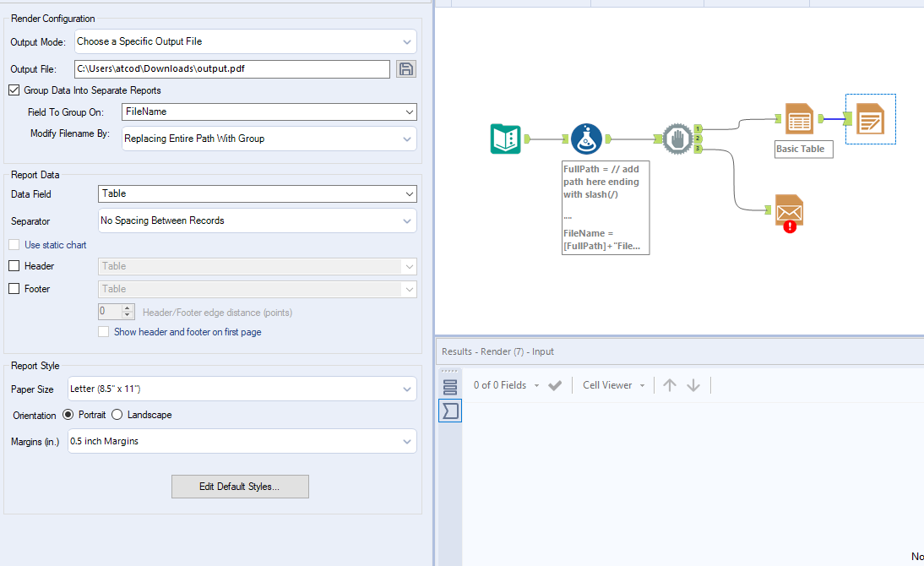This screenshot has height=566, width=924.
Task: Select the Landscape orientation radio button
Action: (116, 414)
